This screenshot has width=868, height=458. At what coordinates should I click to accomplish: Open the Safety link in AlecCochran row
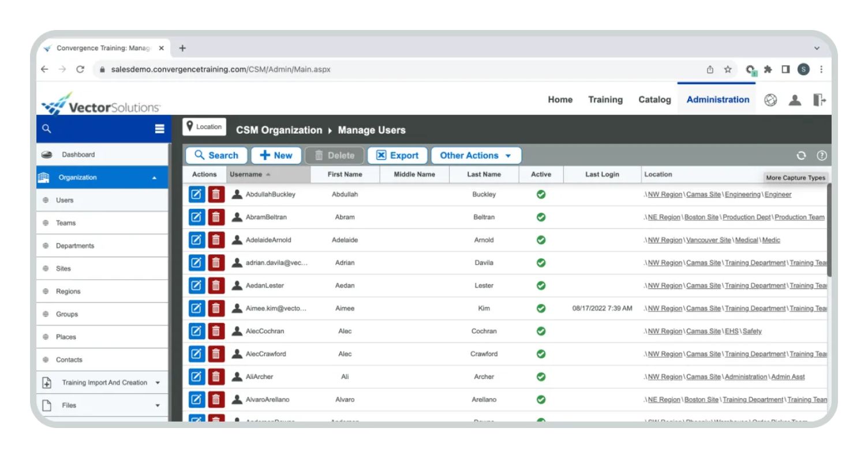[x=752, y=331]
